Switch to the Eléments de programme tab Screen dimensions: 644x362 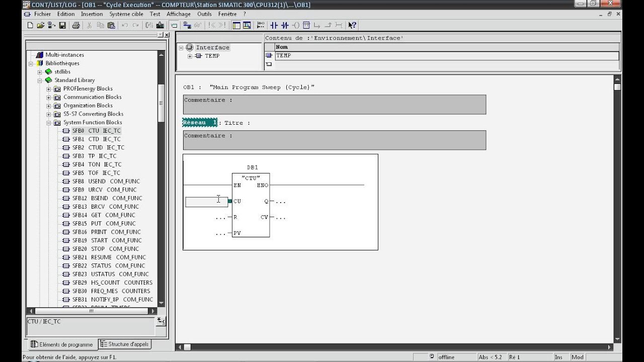(x=62, y=344)
